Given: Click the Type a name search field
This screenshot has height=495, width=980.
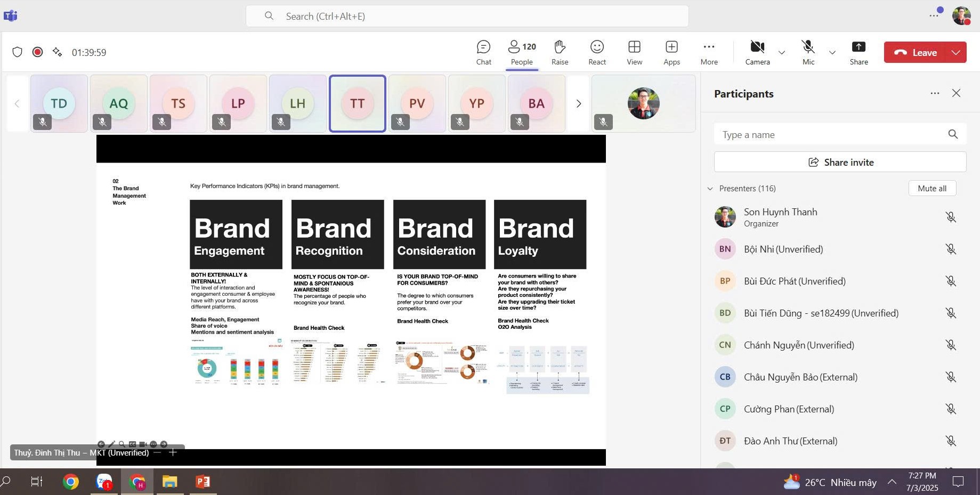Looking at the screenshot, I should 831,135.
